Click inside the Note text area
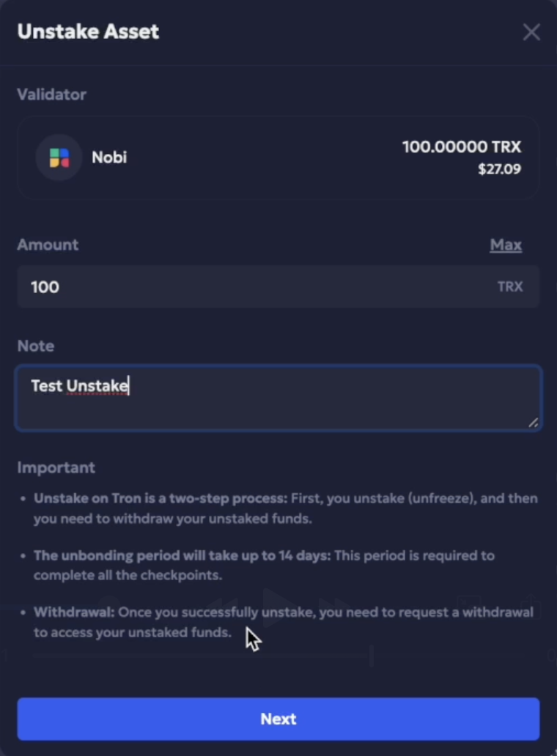Viewport: 557px width, 756px height. click(278, 398)
